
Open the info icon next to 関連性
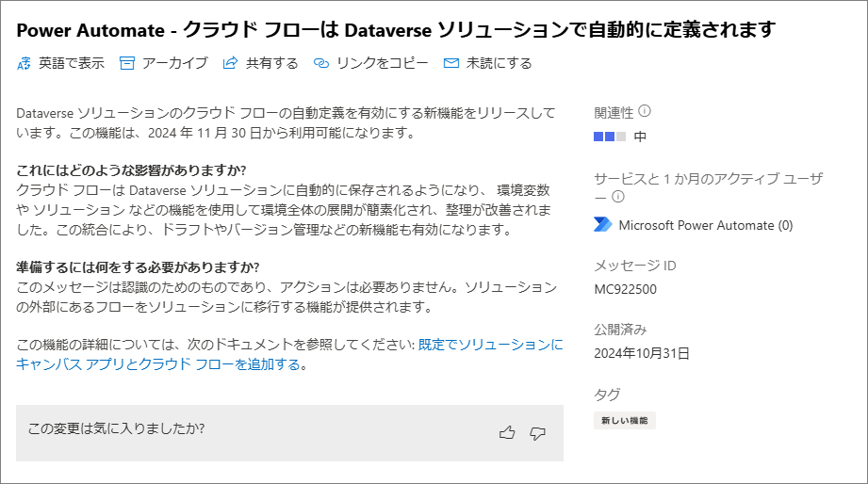pyautogui.click(x=645, y=111)
